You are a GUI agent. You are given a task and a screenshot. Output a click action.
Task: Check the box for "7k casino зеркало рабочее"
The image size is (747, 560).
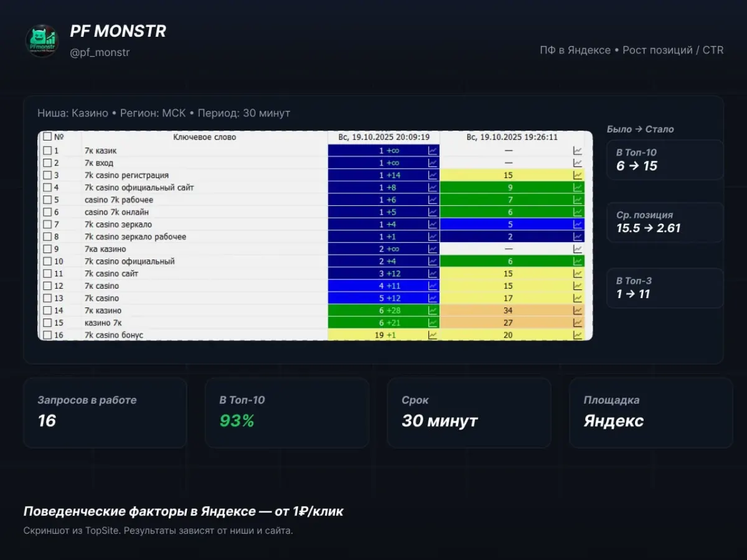point(47,236)
